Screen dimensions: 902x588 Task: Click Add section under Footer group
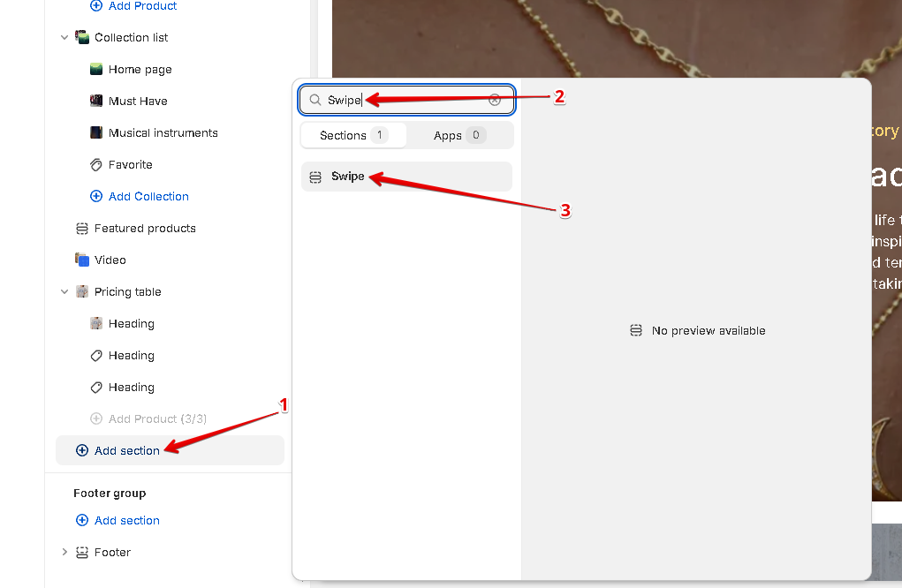click(127, 521)
